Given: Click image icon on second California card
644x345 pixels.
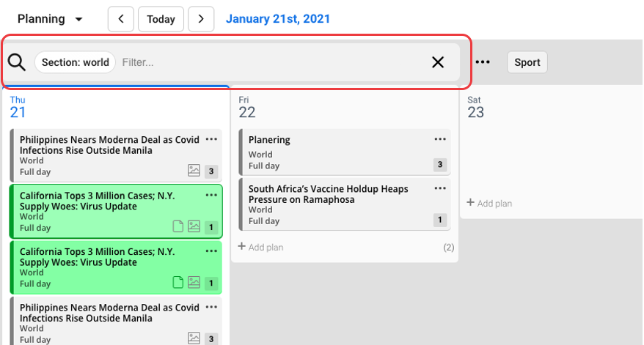Looking at the screenshot, I should click(194, 282).
